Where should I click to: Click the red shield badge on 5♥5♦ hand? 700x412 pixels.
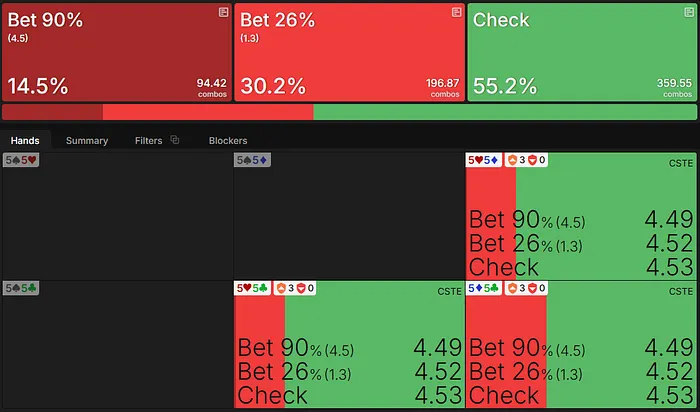(534, 160)
